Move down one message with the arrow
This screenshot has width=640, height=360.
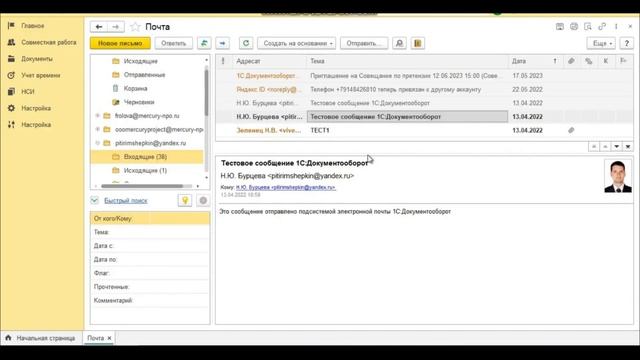coord(616,147)
